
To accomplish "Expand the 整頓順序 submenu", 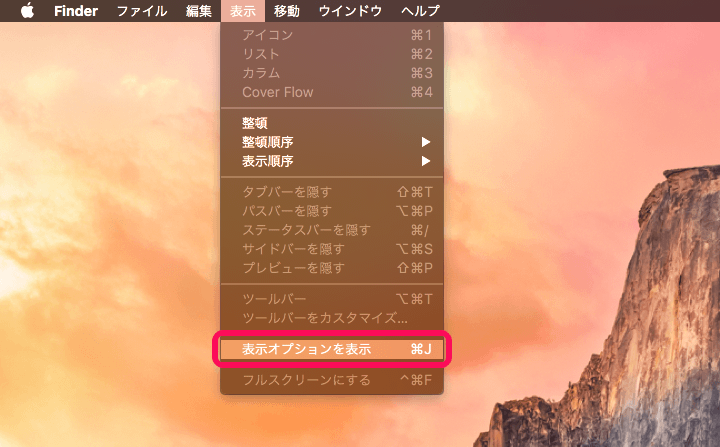I will 332,142.
